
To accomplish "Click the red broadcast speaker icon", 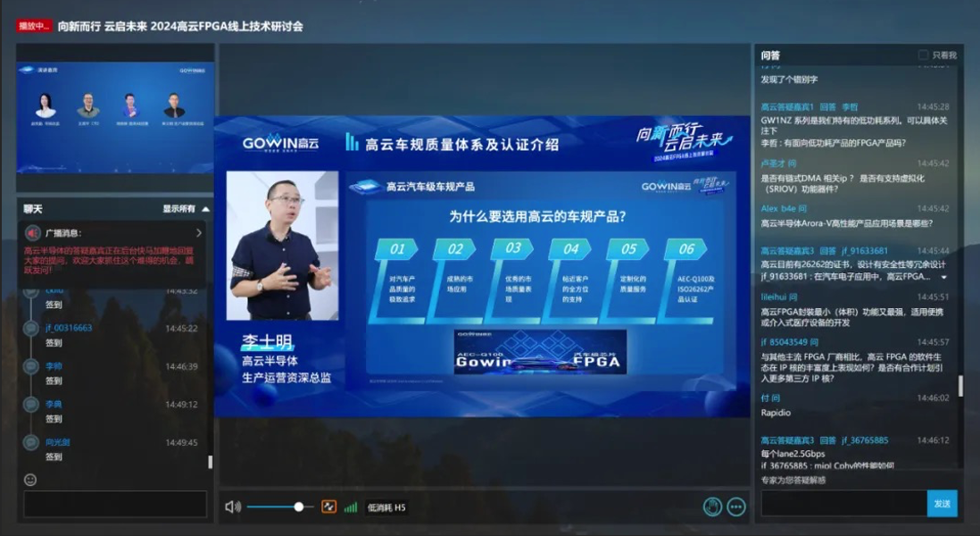I will (x=32, y=232).
